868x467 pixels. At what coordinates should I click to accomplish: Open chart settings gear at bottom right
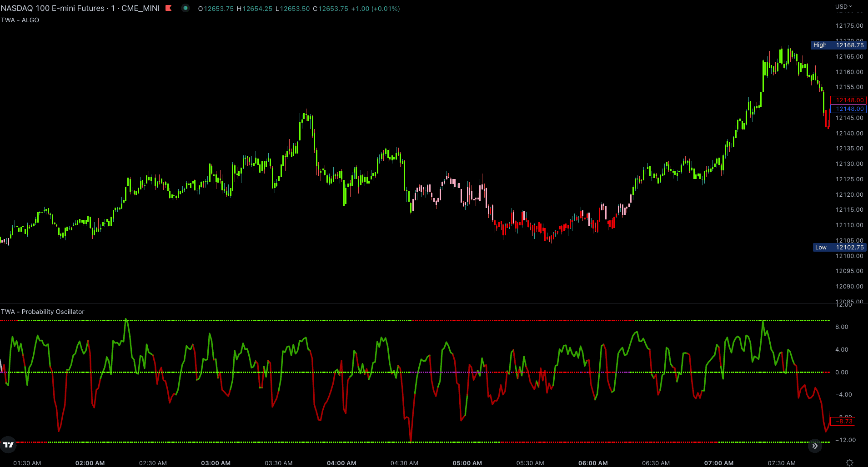tap(849, 462)
